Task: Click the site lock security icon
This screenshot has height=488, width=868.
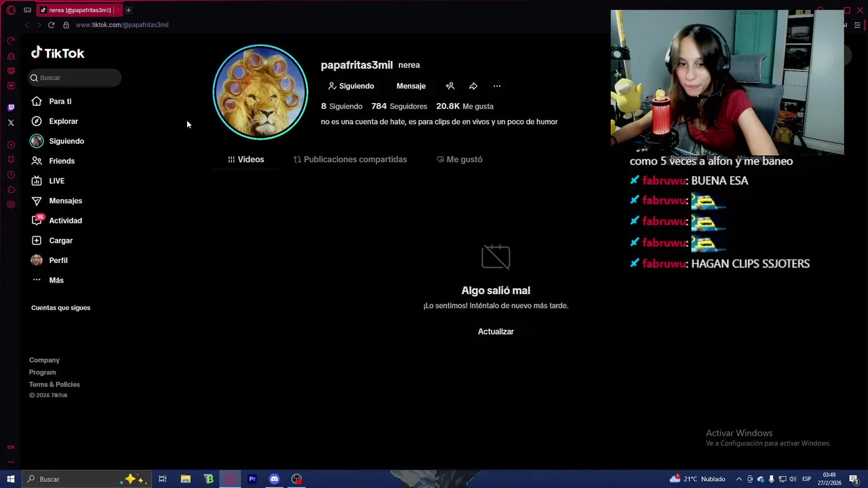Action: point(66,25)
